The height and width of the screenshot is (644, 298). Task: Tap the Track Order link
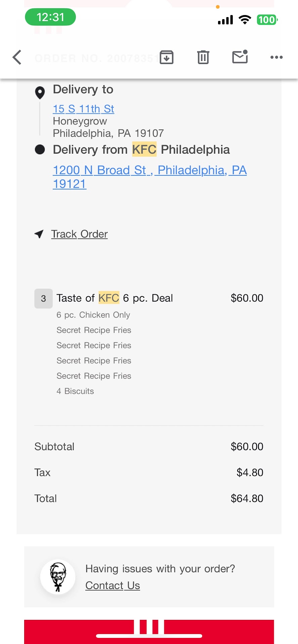pos(79,234)
